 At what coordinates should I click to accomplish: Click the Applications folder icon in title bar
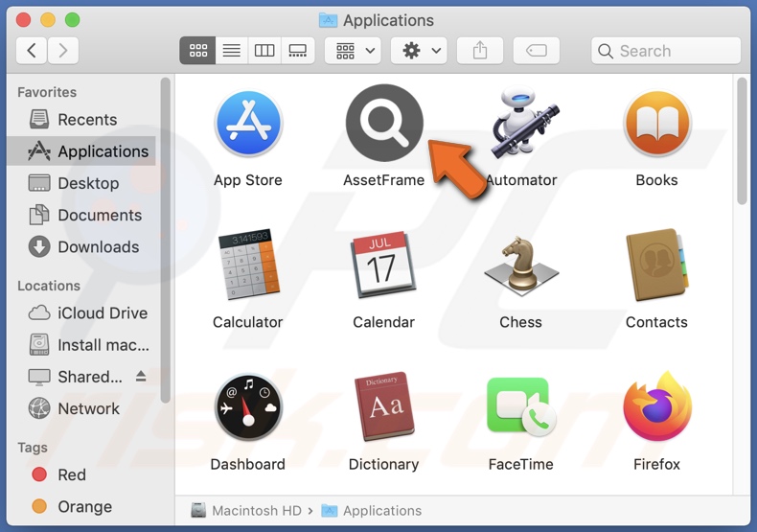click(x=329, y=20)
